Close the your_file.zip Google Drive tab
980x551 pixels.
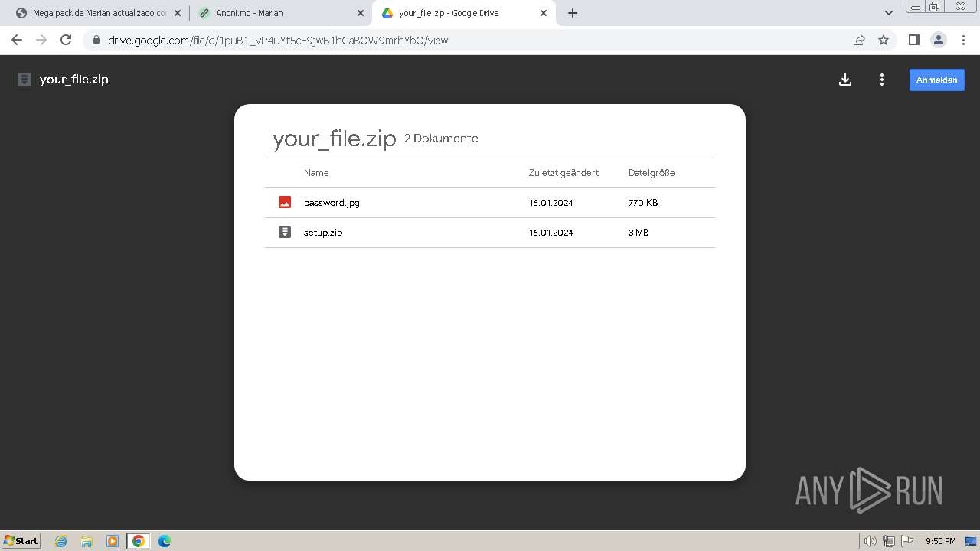point(544,13)
